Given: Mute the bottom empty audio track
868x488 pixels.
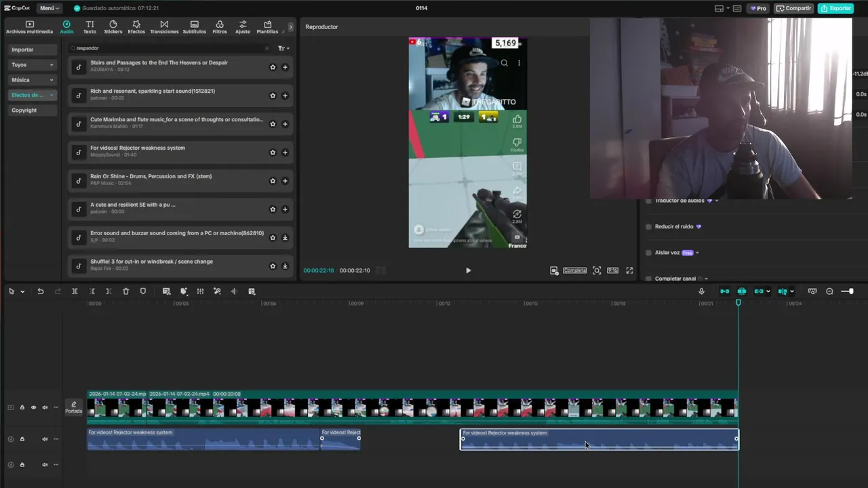Looking at the screenshot, I should pos(45,465).
